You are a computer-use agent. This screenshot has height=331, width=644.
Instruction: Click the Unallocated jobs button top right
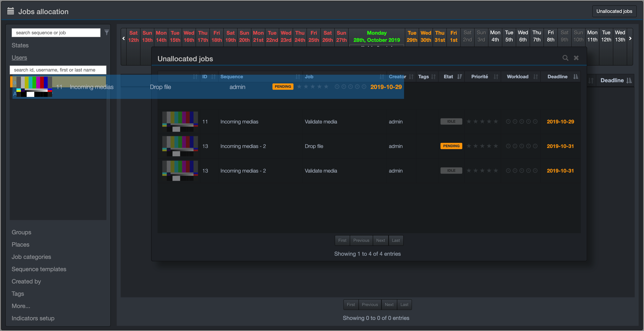(614, 11)
